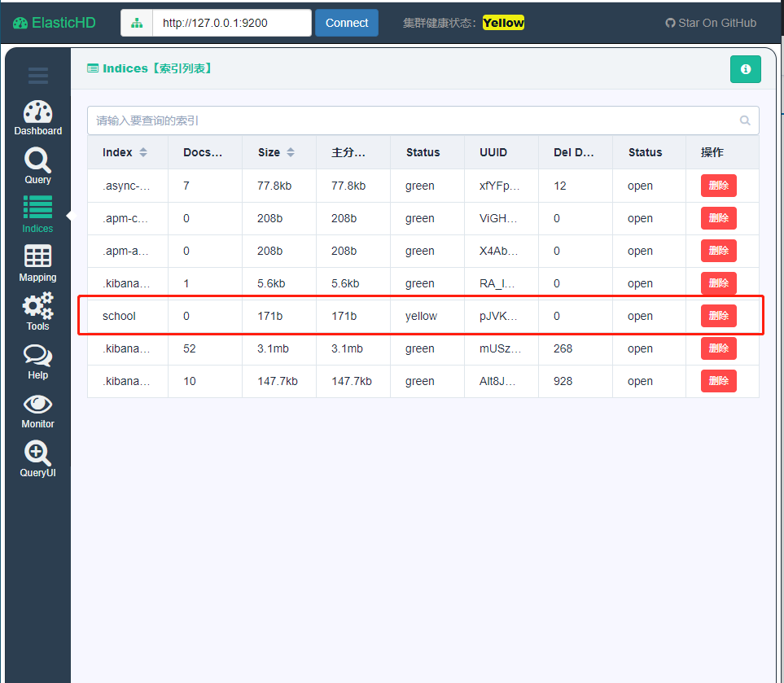Delete the .apm-a… index
Viewport: 784px width, 683px height.
[x=719, y=251]
